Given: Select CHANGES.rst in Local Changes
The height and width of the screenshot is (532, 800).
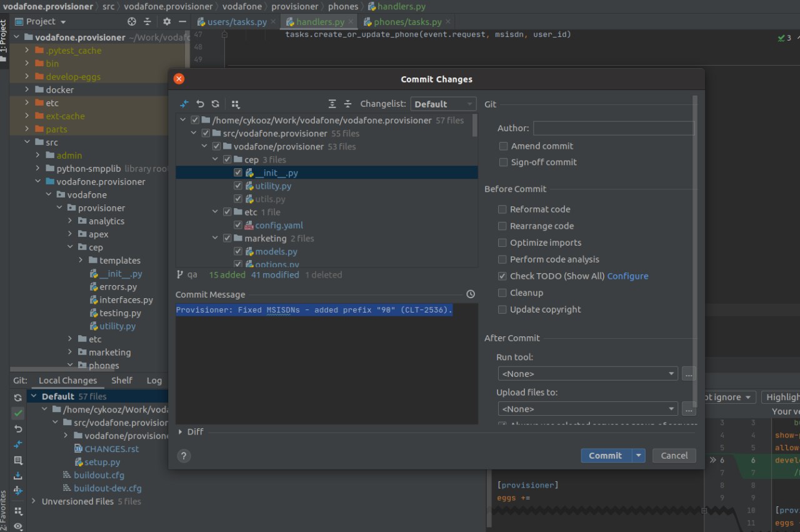Looking at the screenshot, I should [111, 449].
